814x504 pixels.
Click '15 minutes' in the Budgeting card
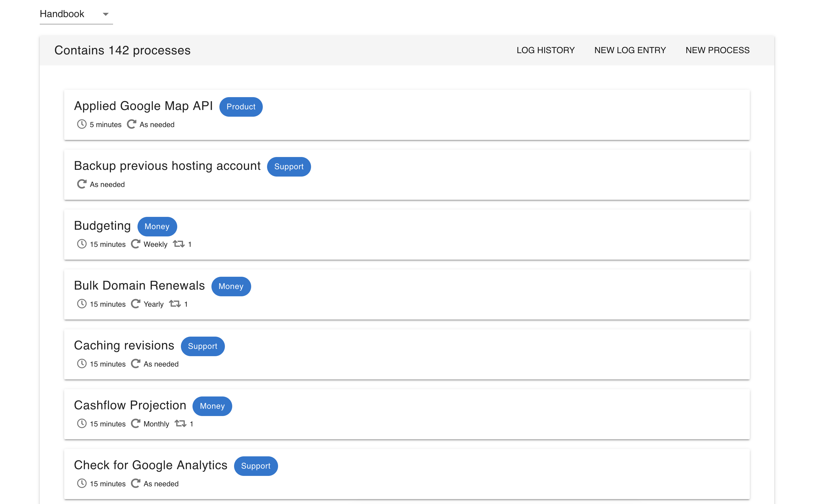(x=108, y=244)
